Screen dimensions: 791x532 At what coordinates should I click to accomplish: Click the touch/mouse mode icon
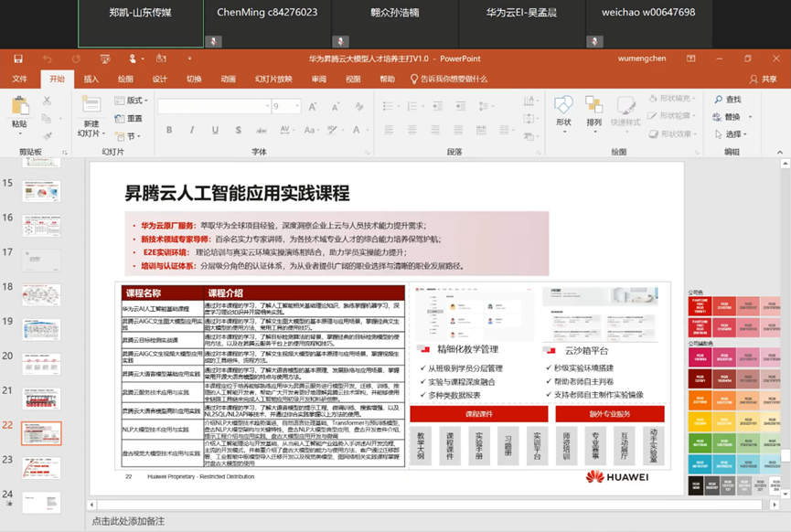(x=133, y=59)
